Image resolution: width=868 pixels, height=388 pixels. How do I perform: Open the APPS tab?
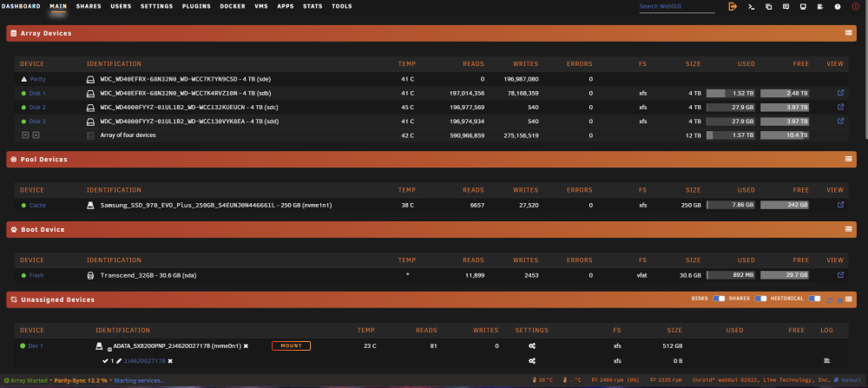(x=286, y=7)
